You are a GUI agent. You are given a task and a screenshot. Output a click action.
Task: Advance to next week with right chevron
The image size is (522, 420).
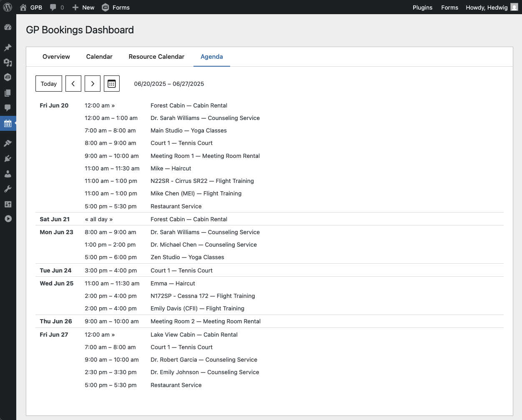click(x=93, y=83)
